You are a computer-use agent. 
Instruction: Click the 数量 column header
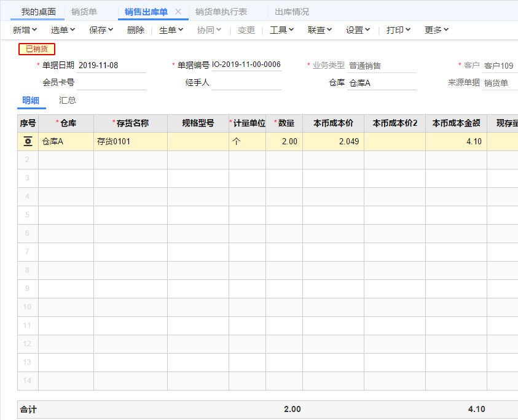tap(285, 123)
